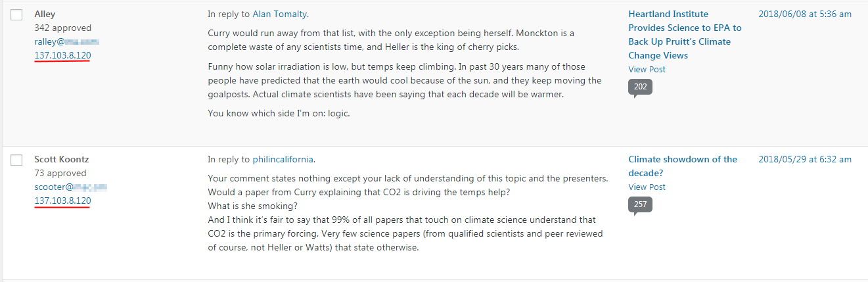Viewport: 868px width, 282px height.
Task: Click the author name Alley
Action: [x=45, y=14]
